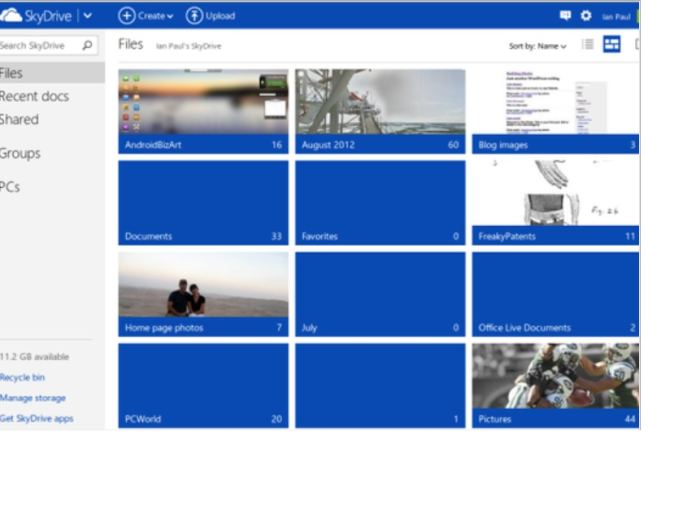Open the Sort by: Name dropdown
This screenshot has width=700, height=523.
pyautogui.click(x=538, y=46)
